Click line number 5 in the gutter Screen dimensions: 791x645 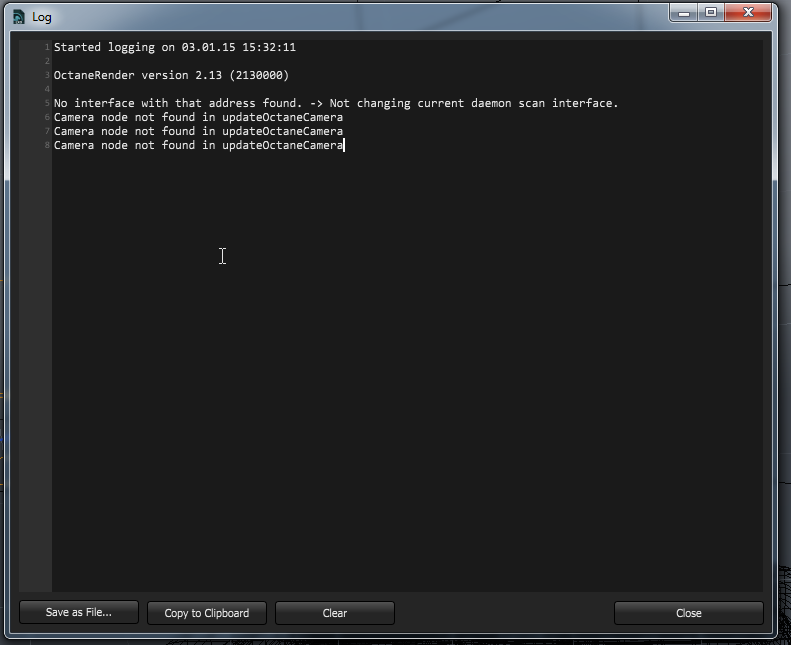tap(47, 103)
